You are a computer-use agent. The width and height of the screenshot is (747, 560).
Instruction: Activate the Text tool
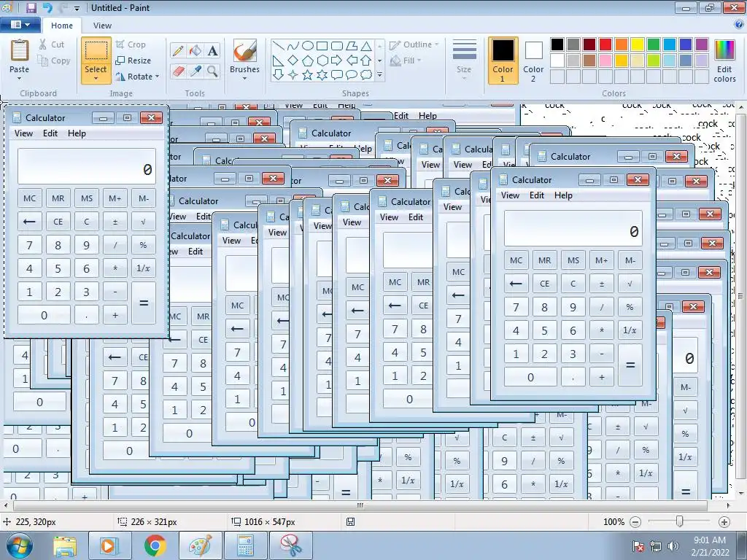click(212, 50)
